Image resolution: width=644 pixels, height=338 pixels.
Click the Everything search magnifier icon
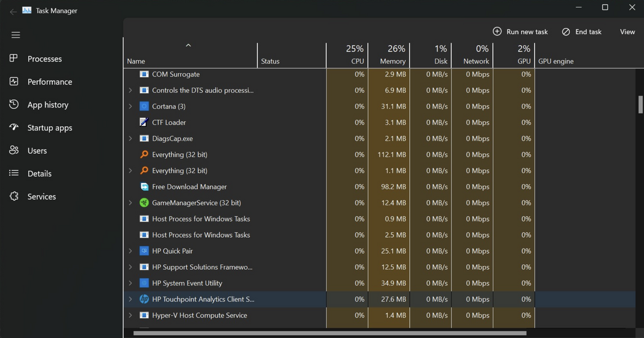point(144,155)
